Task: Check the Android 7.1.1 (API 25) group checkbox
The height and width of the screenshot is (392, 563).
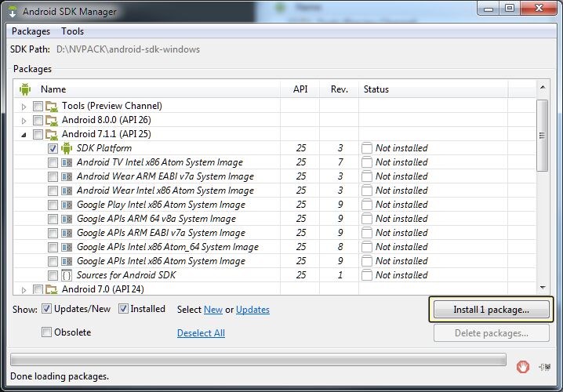Action: pyautogui.click(x=38, y=134)
